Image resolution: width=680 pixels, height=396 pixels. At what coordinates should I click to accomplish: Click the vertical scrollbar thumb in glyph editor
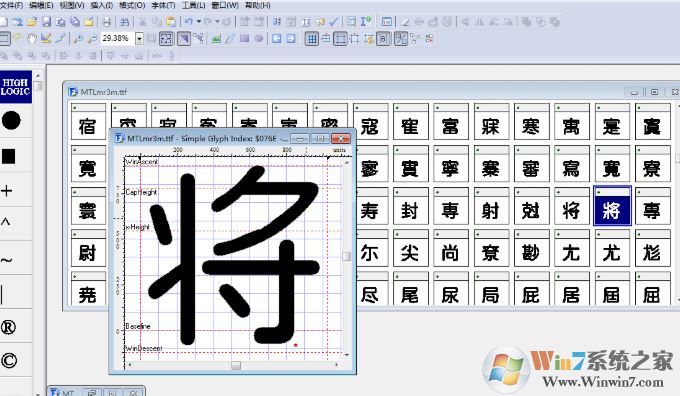tap(347, 256)
